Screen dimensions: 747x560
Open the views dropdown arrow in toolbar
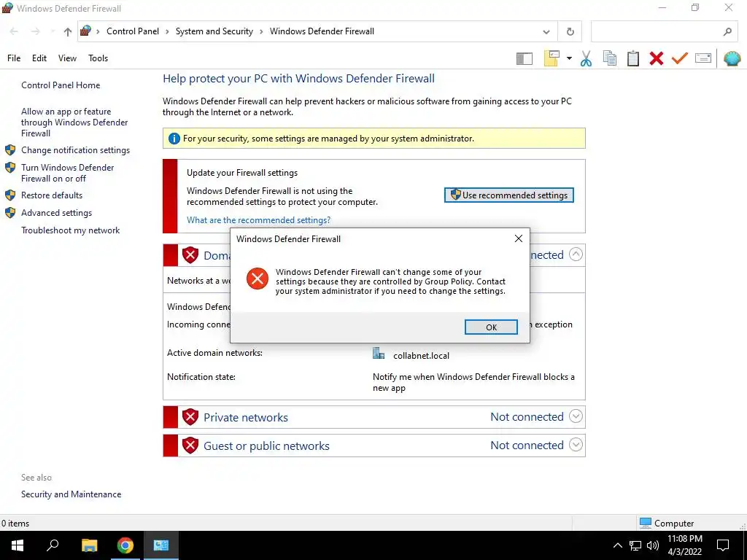coord(569,58)
